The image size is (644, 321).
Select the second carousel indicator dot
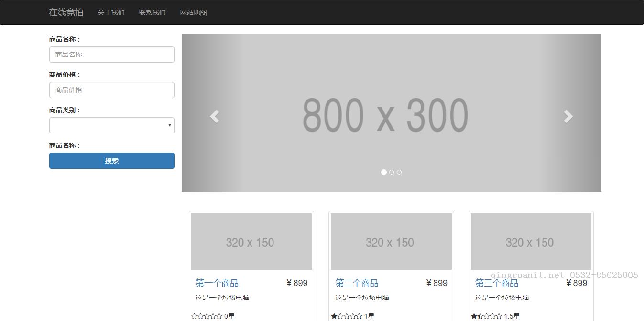click(x=392, y=172)
